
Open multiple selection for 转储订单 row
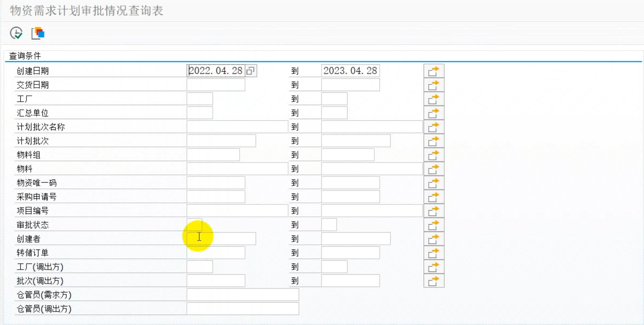click(433, 253)
